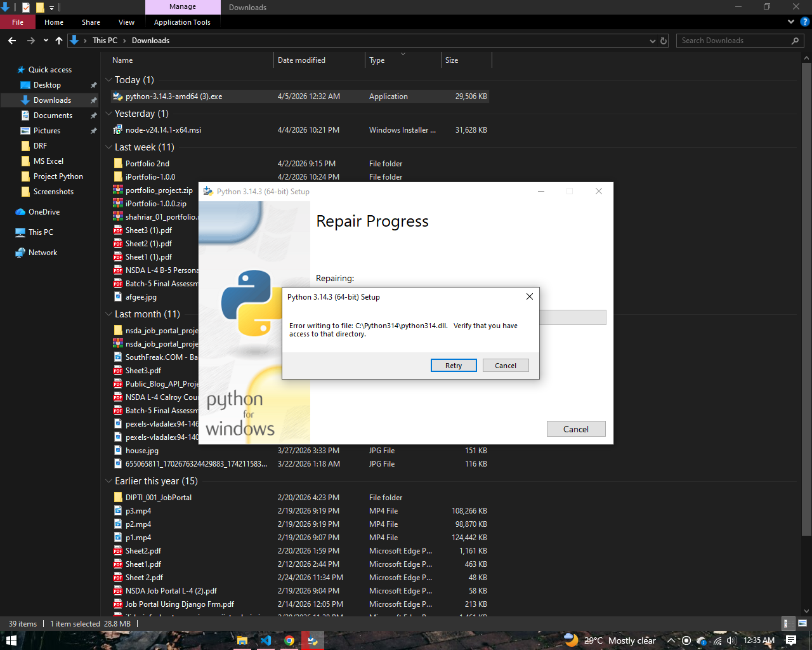Open the Share ribbon tab
812x650 pixels.
91,22
